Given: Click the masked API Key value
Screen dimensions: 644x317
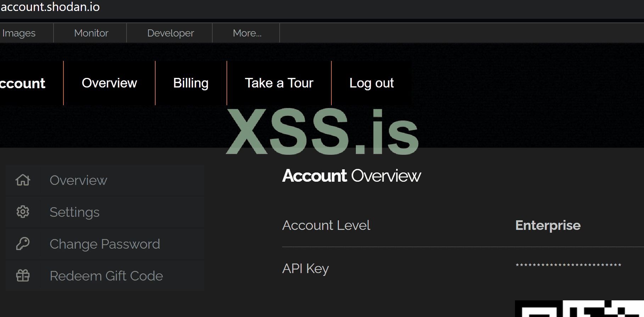Looking at the screenshot, I should (568, 265).
